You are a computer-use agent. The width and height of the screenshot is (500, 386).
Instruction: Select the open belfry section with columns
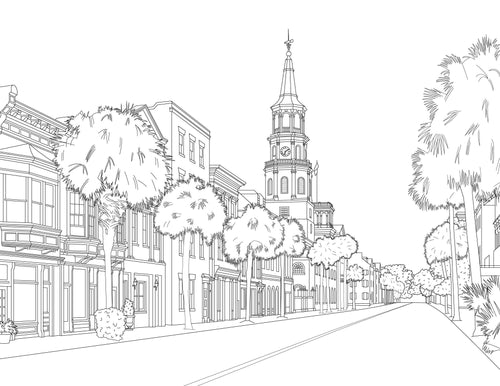click(x=289, y=121)
